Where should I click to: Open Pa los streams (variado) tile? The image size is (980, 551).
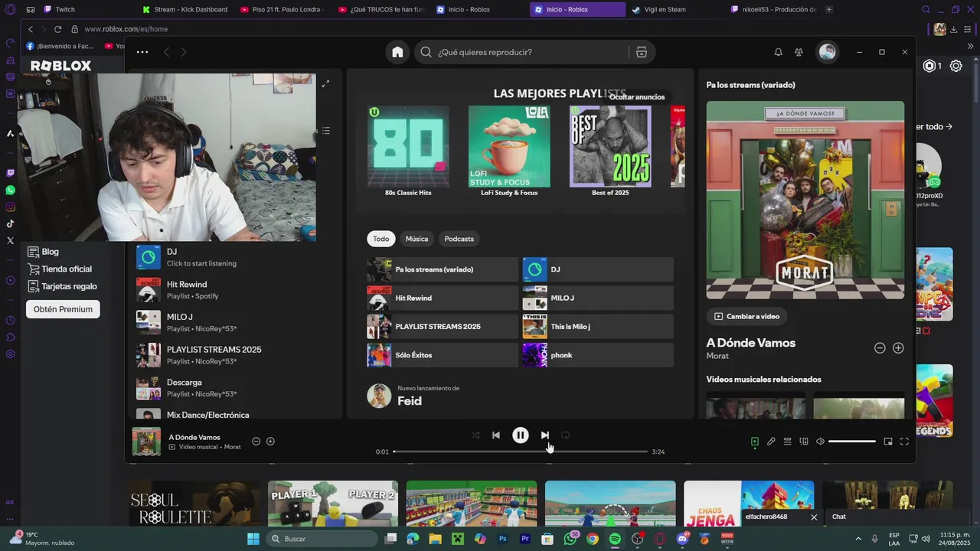click(443, 269)
